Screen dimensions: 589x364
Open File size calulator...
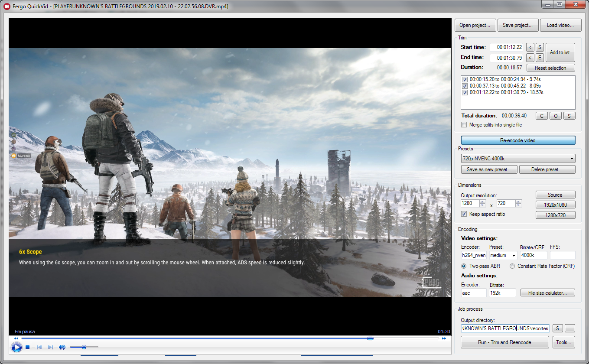(x=548, y=293)
